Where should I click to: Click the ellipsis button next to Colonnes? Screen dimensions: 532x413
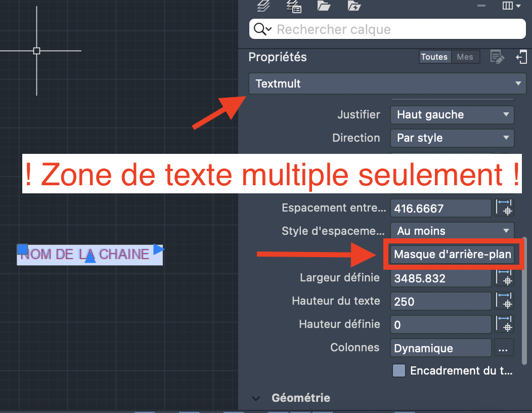coord(504,348)
